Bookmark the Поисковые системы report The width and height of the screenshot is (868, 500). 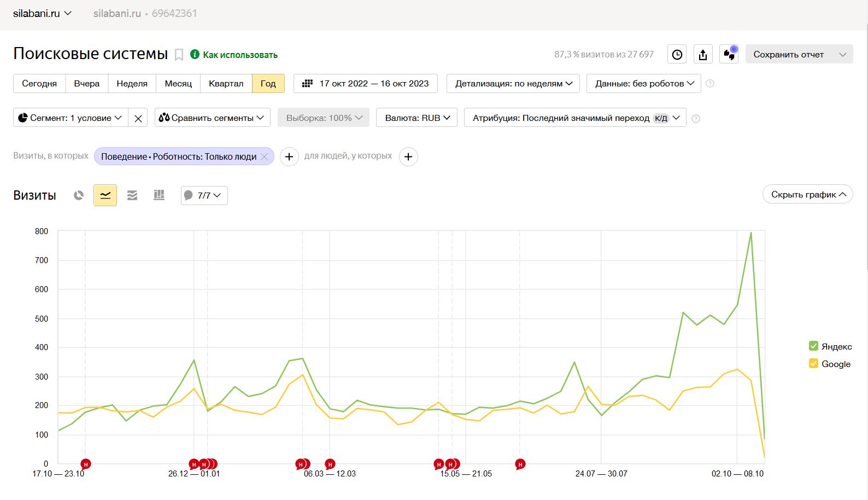coord(179,55)
